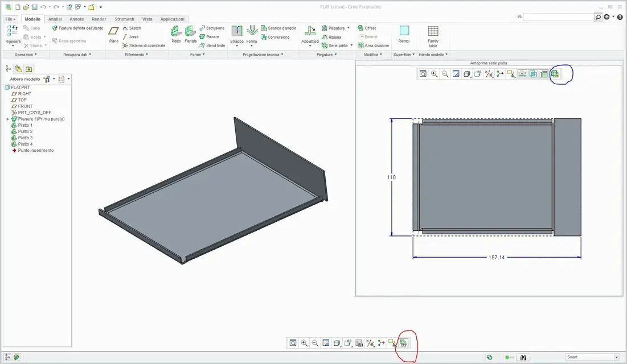Select the Ripiega bend back tool
The height and width of the screenshot is (364, 627).
pyautogui.click(x=331, y=37)
